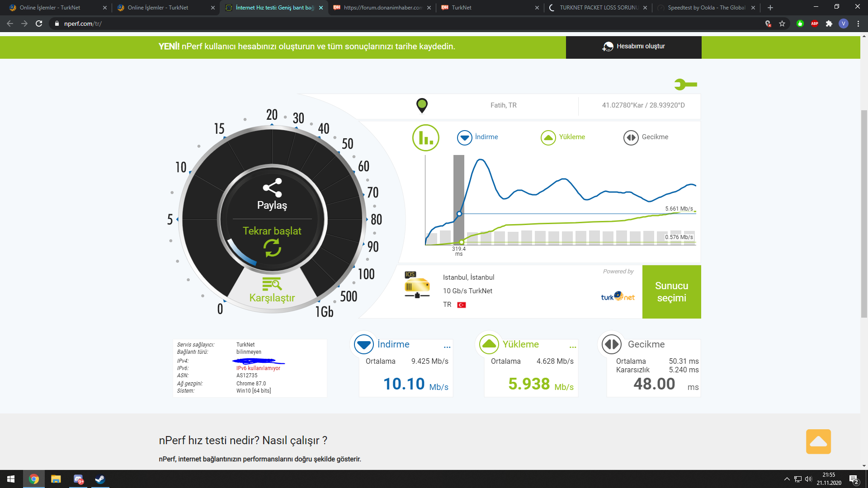Show Yükleme upload graph icon

pos(548,137)
